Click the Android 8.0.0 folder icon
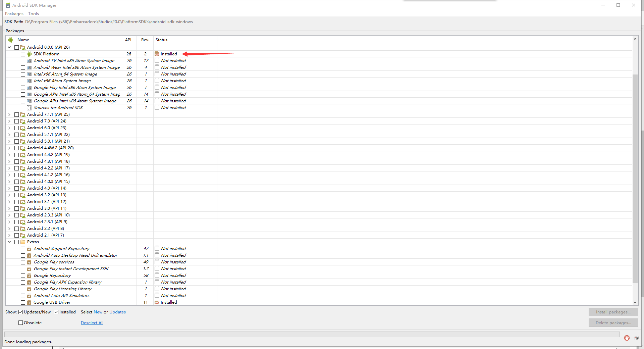The image size is (644, 349). 23,47
